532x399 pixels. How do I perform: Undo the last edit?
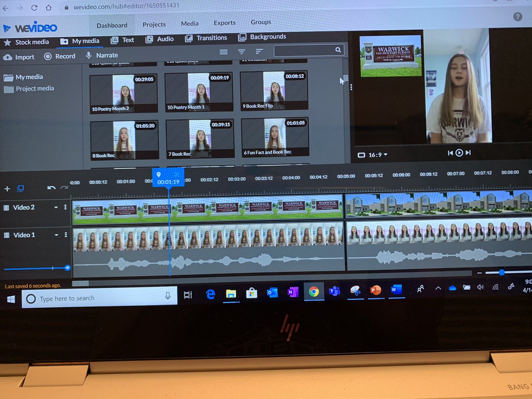51,188
